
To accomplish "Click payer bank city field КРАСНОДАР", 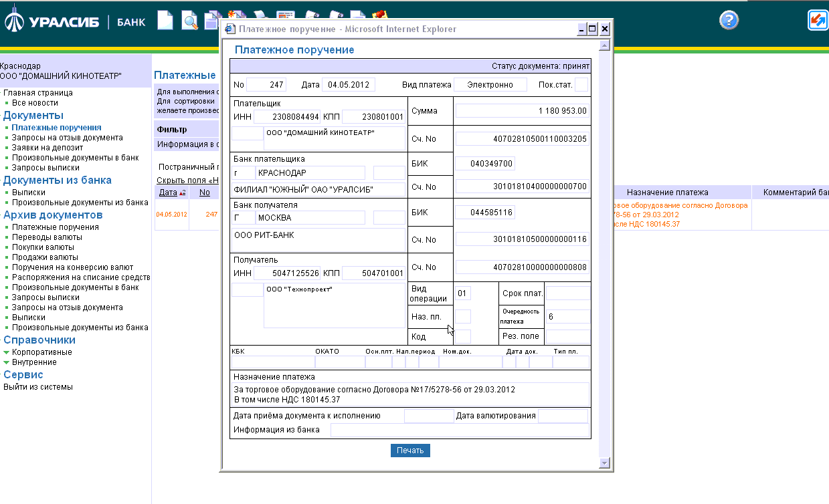I will pyautogui.click(x=310, y=173).
